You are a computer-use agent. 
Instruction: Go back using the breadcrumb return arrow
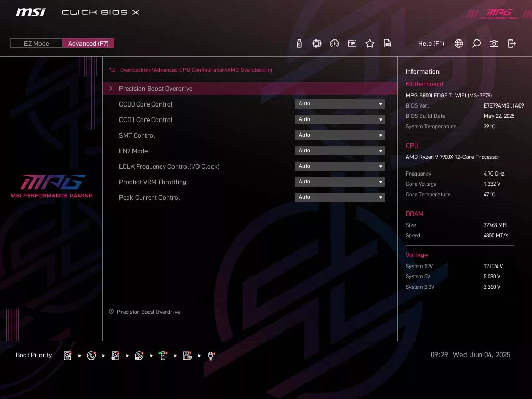click(112, 70)
